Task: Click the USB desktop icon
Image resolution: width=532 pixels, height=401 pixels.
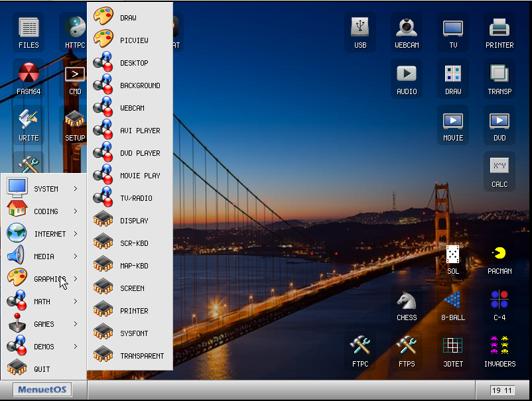Action: [x=360, y=32]
